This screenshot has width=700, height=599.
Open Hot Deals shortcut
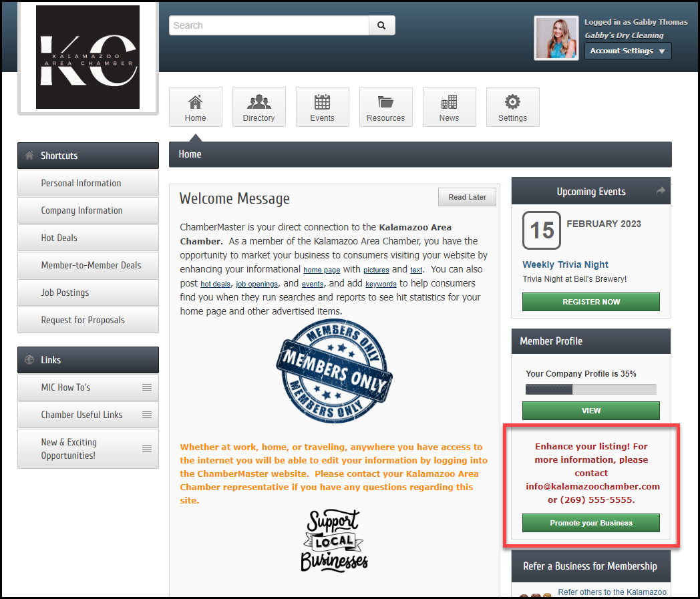click(x=88, y=238)
